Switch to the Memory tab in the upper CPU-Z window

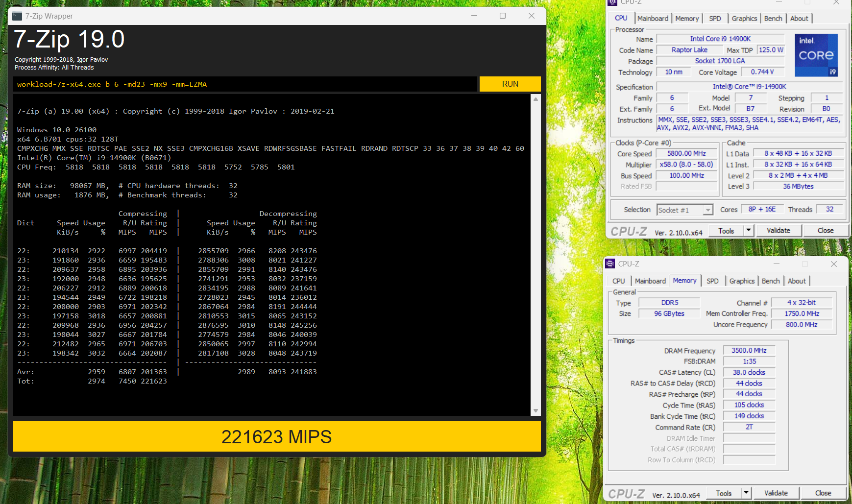point(687,19)
